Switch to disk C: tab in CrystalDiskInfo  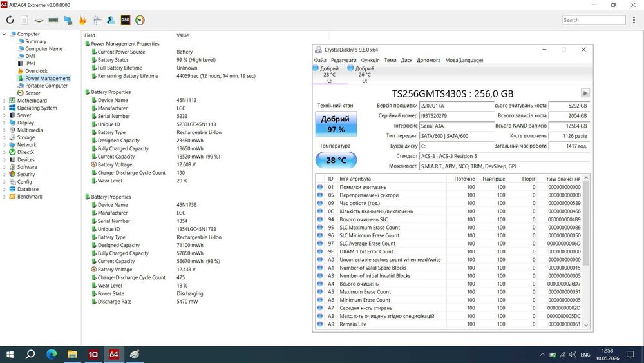[329, 74]
